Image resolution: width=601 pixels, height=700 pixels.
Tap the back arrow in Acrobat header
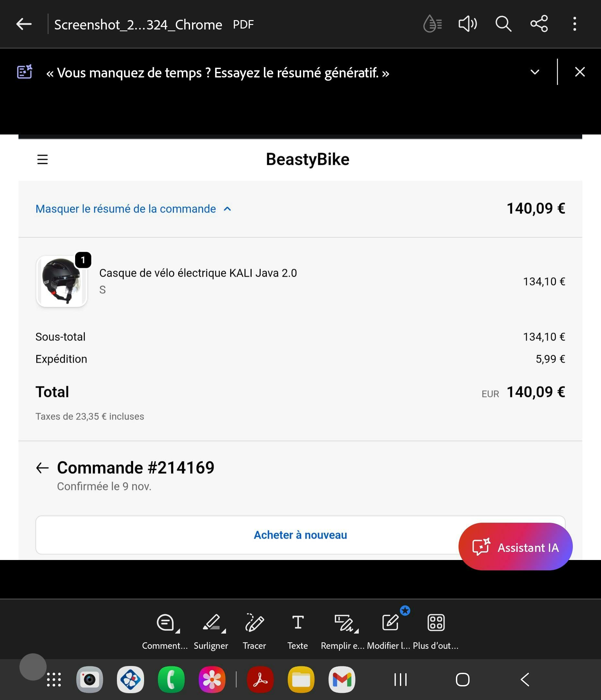click(24, 24)
